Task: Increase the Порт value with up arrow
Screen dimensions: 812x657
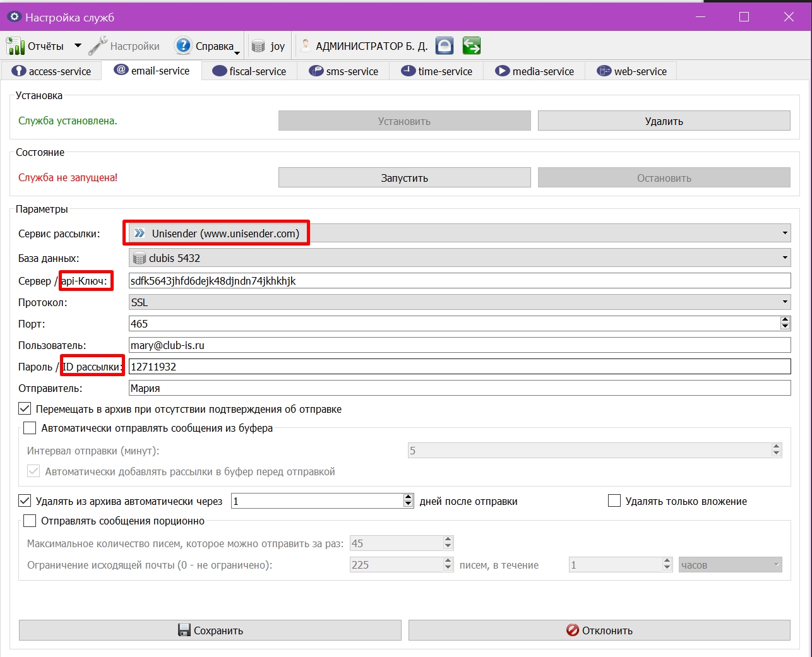Action: click(x=785, y=320)
